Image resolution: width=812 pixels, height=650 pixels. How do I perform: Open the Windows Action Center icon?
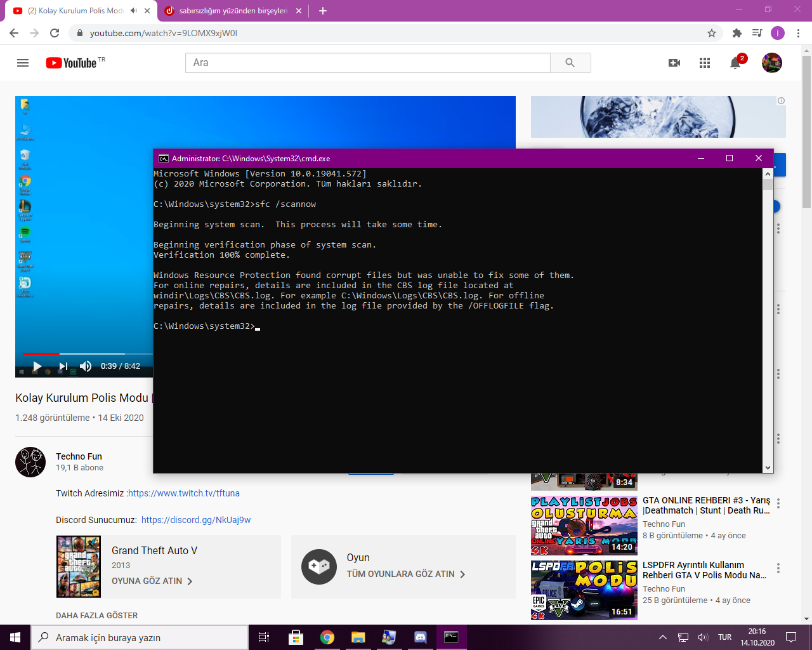(x=791, y=637)
